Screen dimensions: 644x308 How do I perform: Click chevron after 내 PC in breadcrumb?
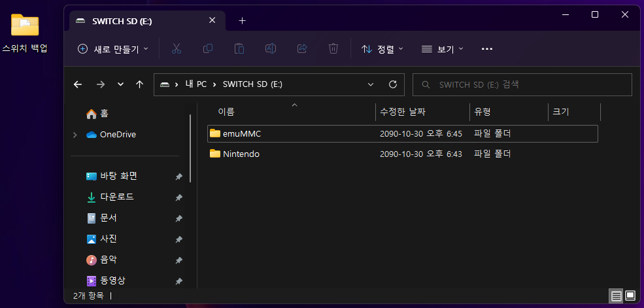214,84
